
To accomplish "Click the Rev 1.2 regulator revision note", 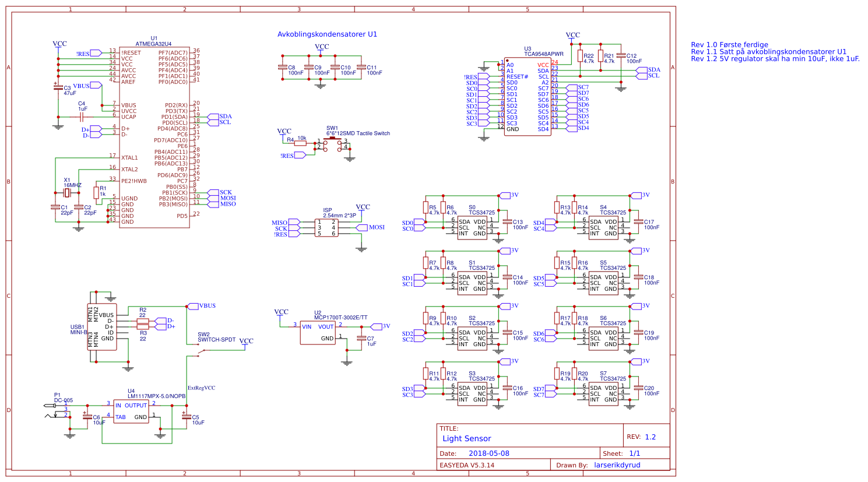I will [x=775, y=58].
